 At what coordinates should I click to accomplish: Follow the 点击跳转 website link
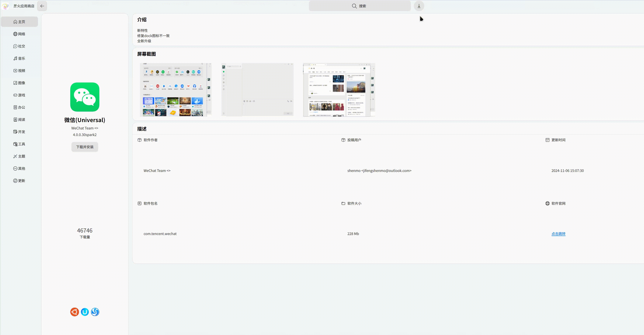[x=558, y=234]
